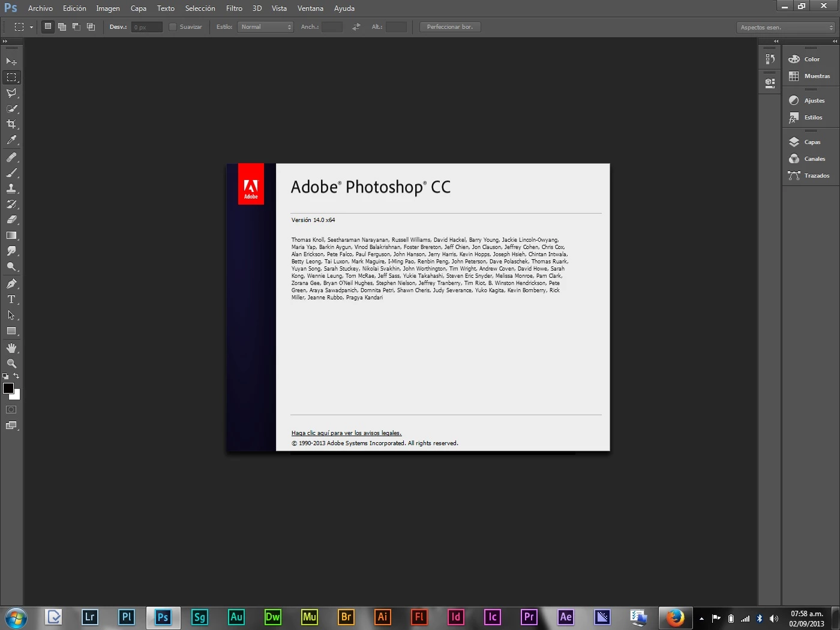Toggle Quick Mask mode
Viewport: 840px width, 630px height.
point(11,410)
